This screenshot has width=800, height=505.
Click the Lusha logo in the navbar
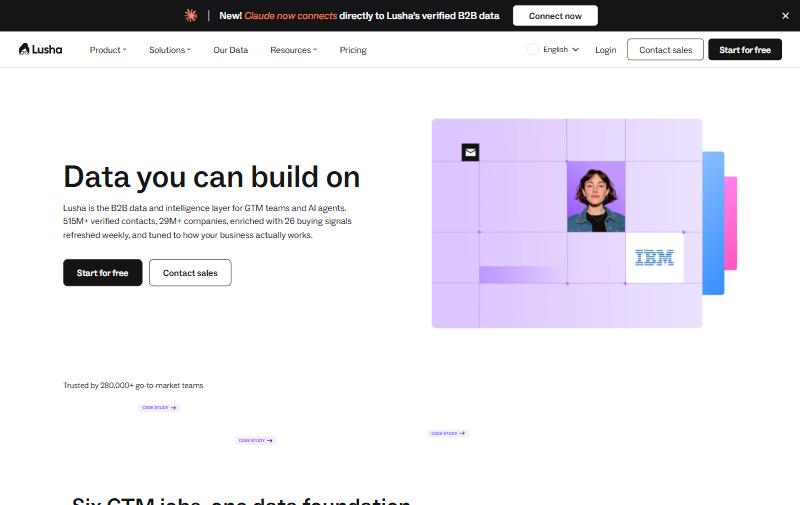[40, 49]
